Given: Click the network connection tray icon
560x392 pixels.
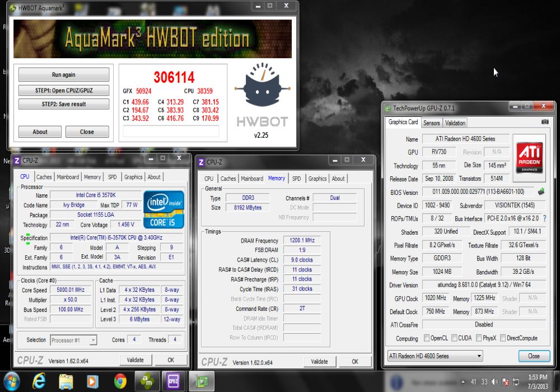Looking at the screenshot, I should [516, 382].
